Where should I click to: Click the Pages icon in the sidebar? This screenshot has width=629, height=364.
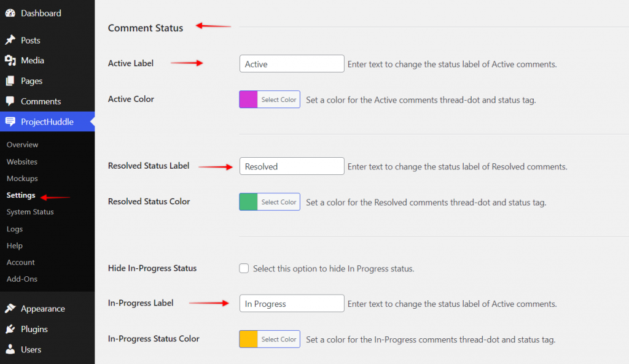[x=9, y=80]
